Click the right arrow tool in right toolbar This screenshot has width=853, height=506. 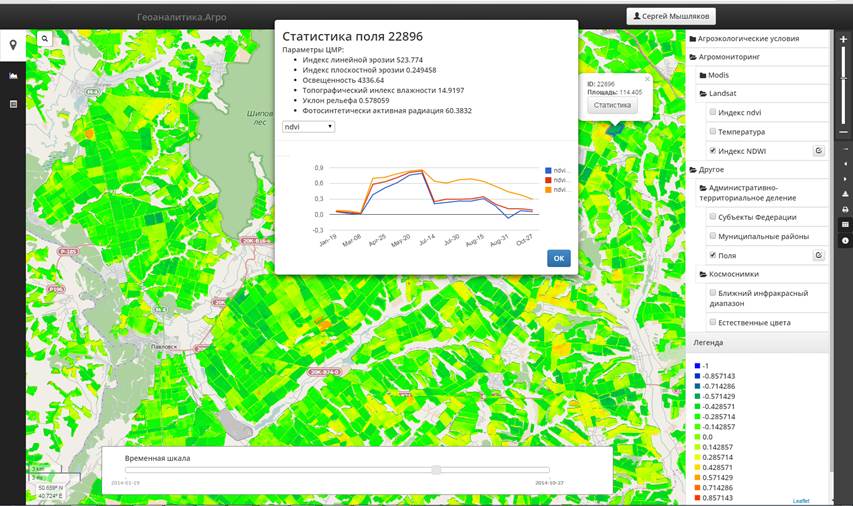845,179
